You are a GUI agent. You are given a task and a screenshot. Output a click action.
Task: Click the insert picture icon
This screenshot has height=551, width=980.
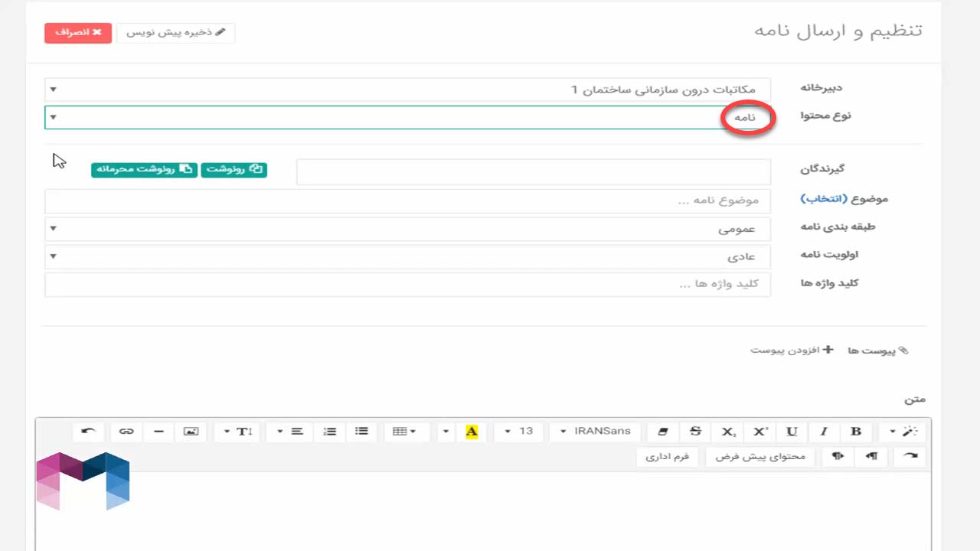(191, 432)
